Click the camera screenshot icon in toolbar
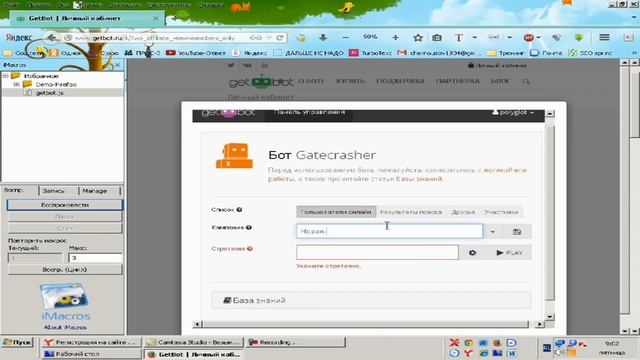This screenshot has width=640, height=360. (x=437, y=38)
